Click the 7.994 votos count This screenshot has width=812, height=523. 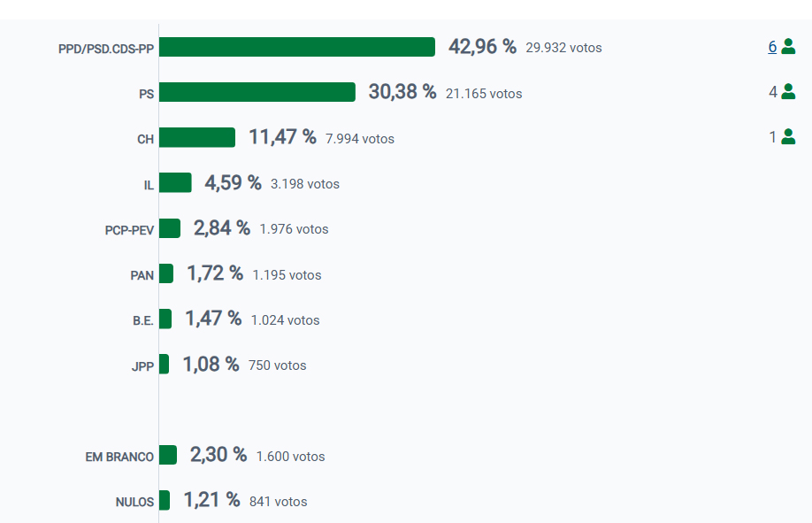360,139
